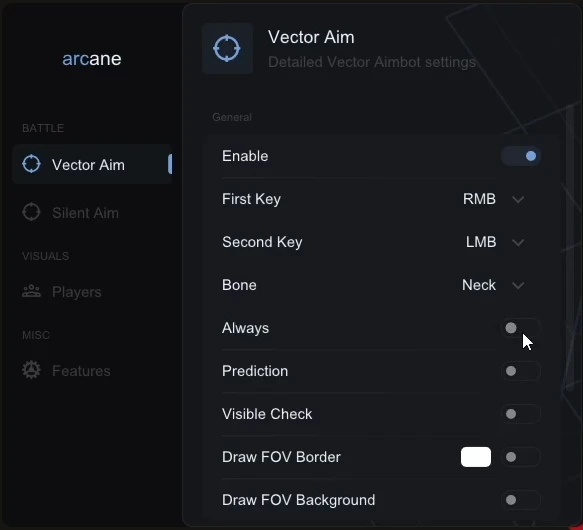Click the people icon next to Players
583x530 pixels.
31,291
